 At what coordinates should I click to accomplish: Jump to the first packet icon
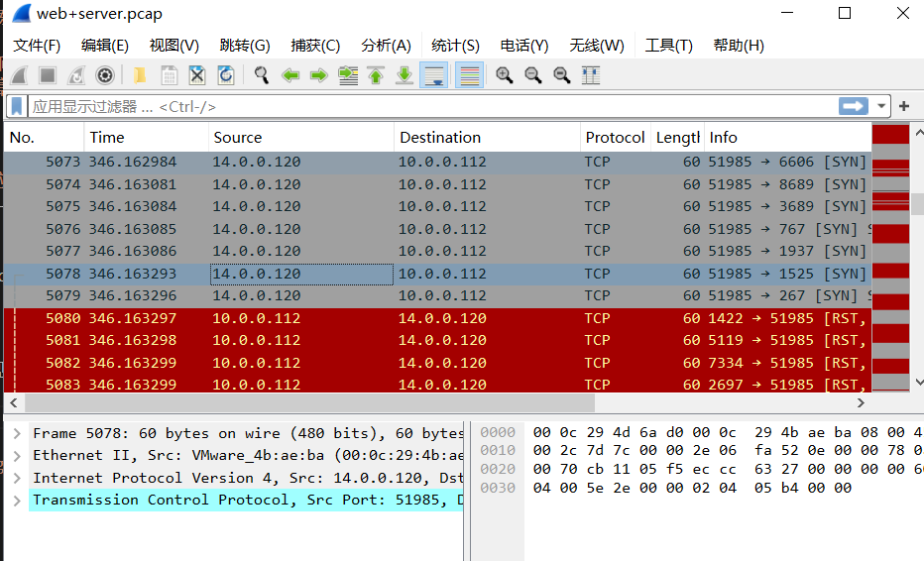point(376,75)
